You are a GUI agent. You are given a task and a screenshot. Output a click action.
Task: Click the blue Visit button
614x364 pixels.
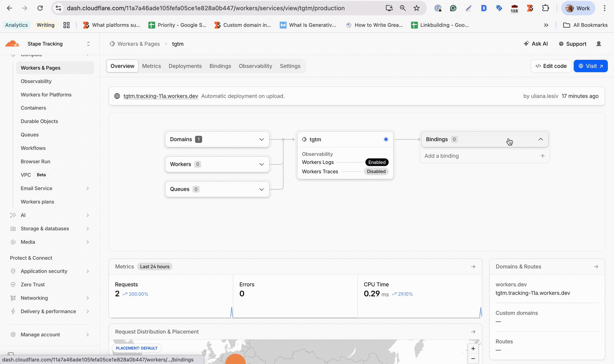tap(591, 66)
